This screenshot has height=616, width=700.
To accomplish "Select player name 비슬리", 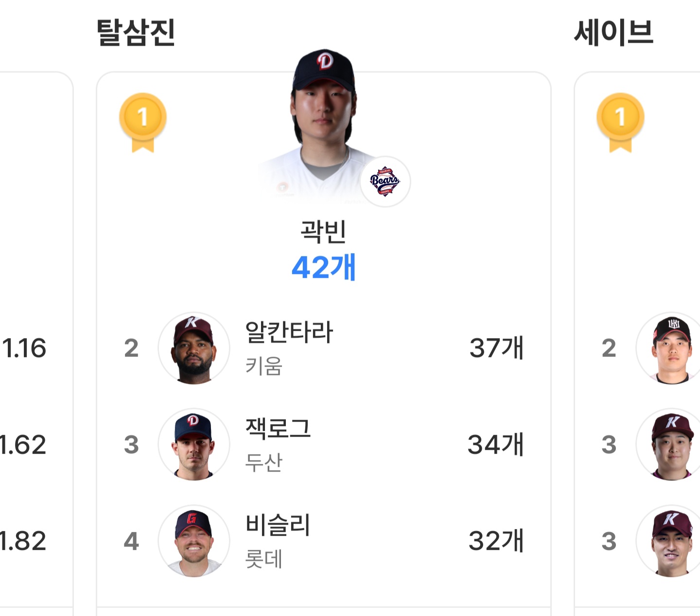I will point(278,525).
